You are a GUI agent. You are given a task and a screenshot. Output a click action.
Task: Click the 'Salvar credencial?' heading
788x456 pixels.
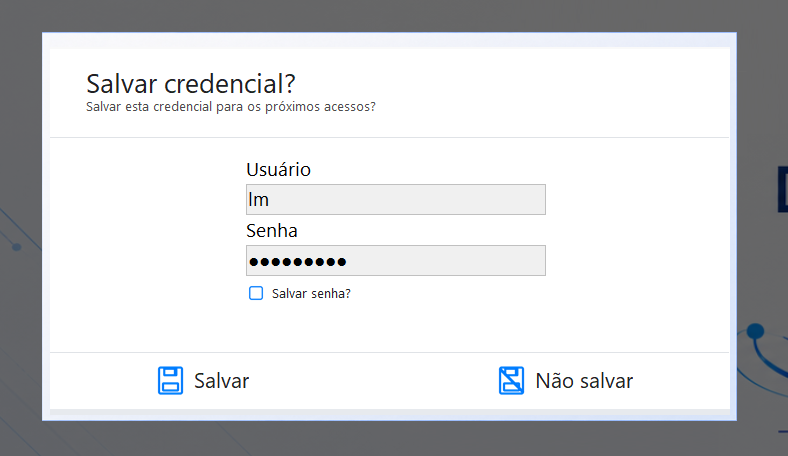pyautogui.click(x=190, y=83)
